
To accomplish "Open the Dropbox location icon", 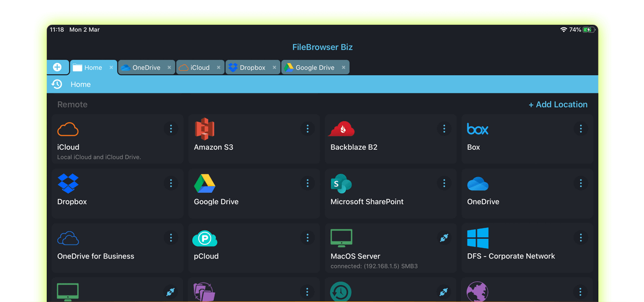I will [x=68, y=183].
